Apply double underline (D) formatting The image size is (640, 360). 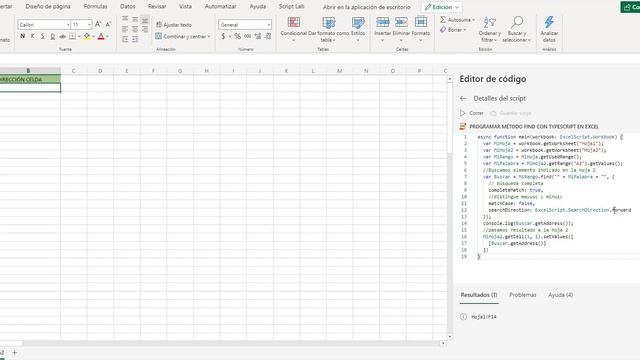(x=53, y=36)
